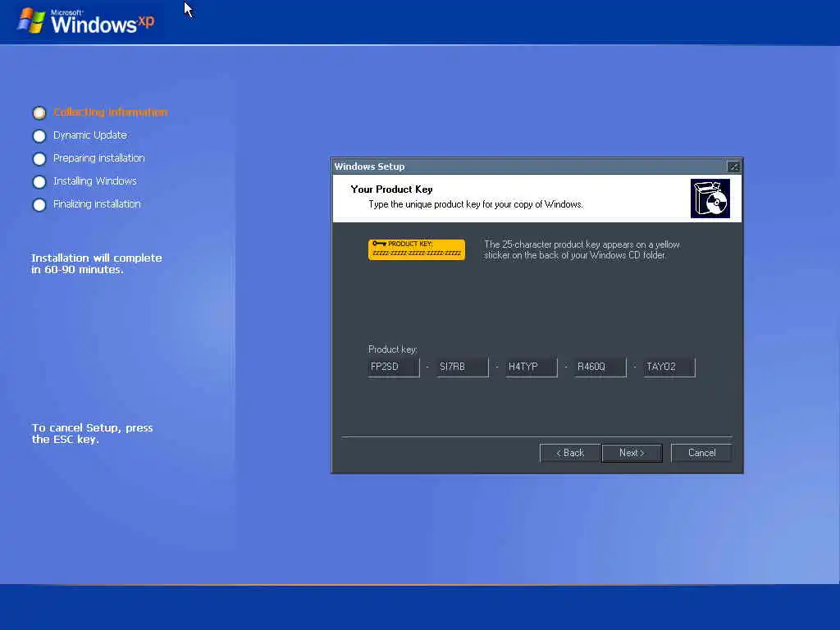Click the Windows Setup title bar button
Image resolution: width=840 pixels, height=630 pixels.
tap(733, 167)
